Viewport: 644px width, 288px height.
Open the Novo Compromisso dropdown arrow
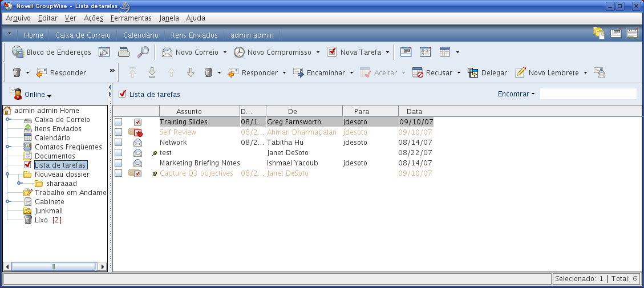(x=318, y=52)
